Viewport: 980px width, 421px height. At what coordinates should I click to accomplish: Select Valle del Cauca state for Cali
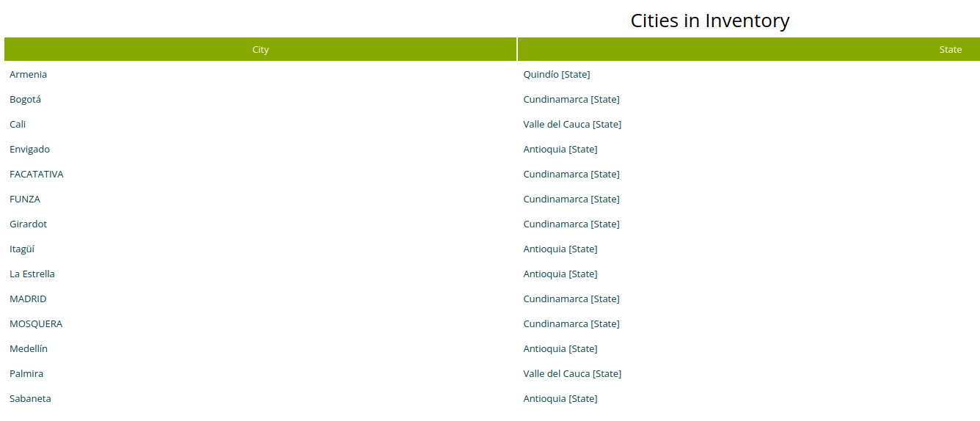pyautogui.click(x=572, y=125)
